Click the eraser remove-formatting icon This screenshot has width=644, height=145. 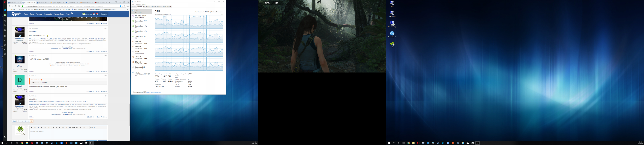coord(32,128)
